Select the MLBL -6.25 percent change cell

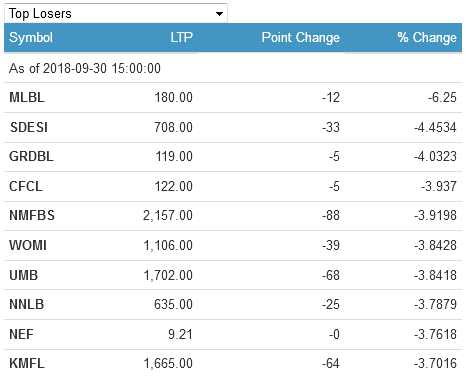click(x=442, y=97)
